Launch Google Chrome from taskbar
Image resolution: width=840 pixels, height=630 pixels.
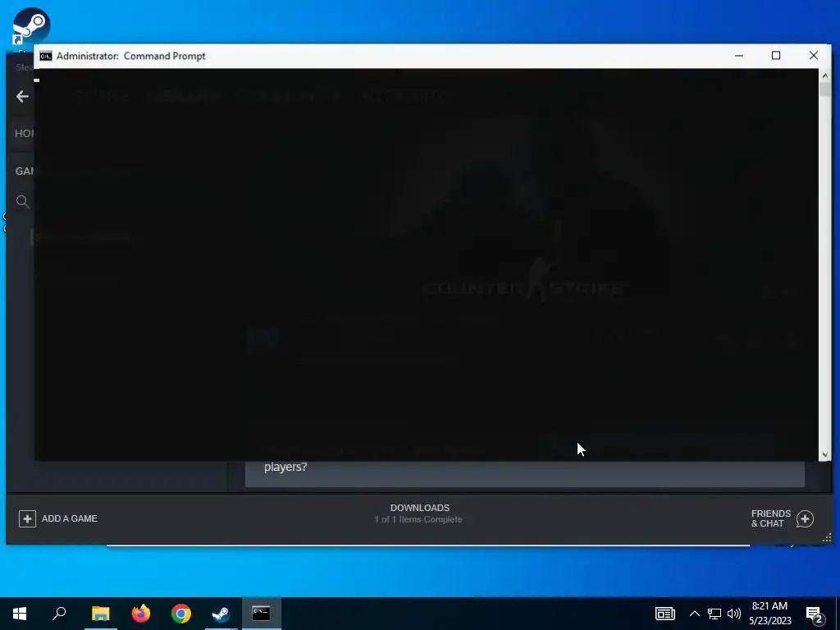pyautogui.click(x=181, y=614)
